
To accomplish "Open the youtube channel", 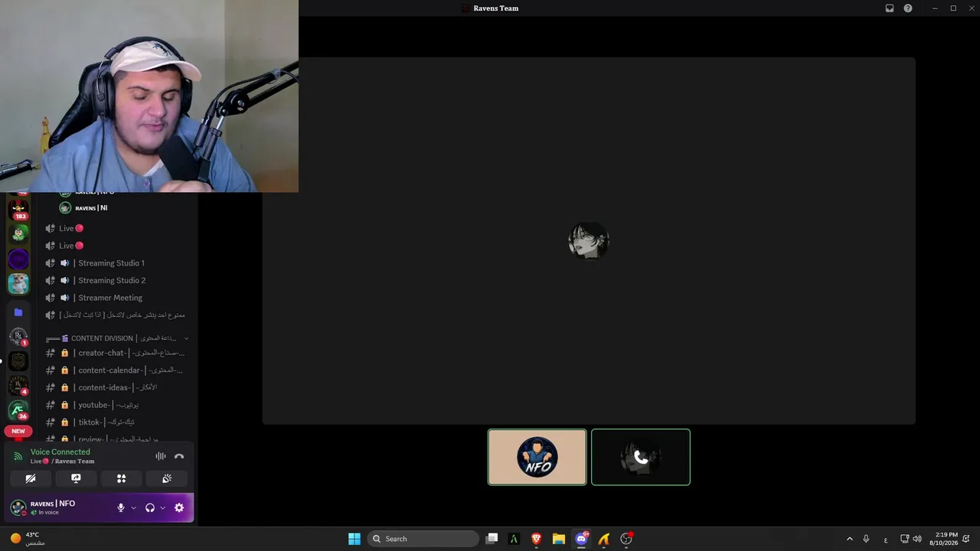I will point(118,405).
